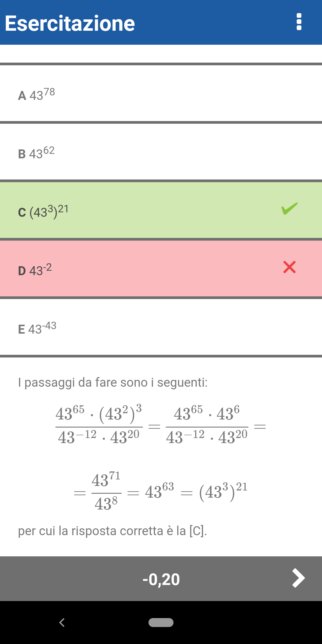The width and height of the screenshot is (322, 644).
Task: Select answer A 43 to the 78
Action: click(x=161, y=93)
